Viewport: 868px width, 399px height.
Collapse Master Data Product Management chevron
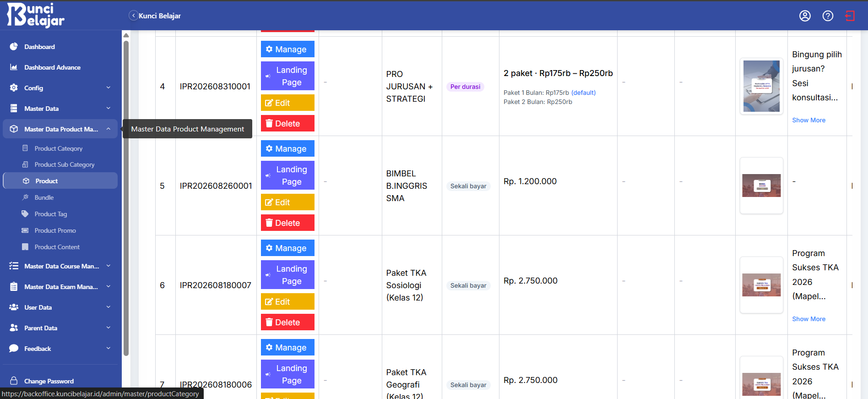pyautogui.click(x=108, y=129)
